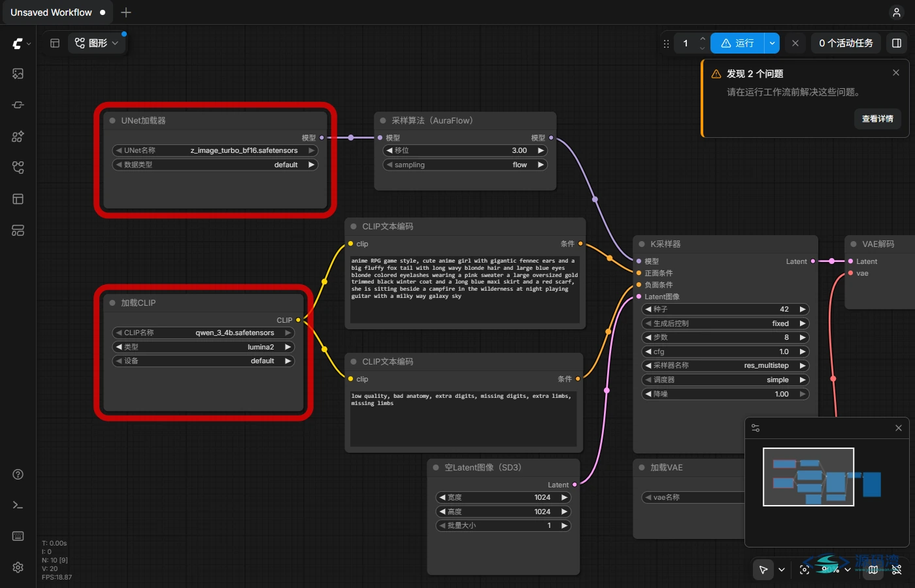Image resolution: width=915 pixels, height=588 pixels.
Task: Open the 调度器 simple combo
Action: pyautogui.click(x=726, y=380)
